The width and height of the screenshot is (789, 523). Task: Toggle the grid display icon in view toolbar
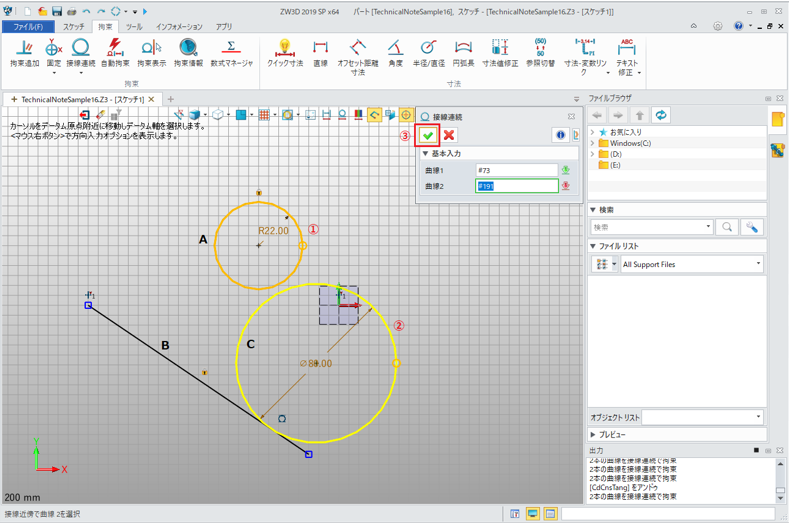264,115
